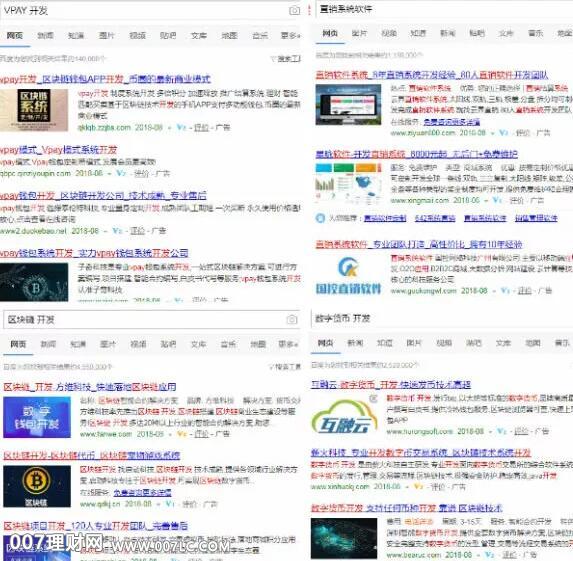The width and height of the screenshot is (573, 561).
Task: Click the 区块链系统 thumbnail of first VPAY result
Action: (x=34, y=110)
